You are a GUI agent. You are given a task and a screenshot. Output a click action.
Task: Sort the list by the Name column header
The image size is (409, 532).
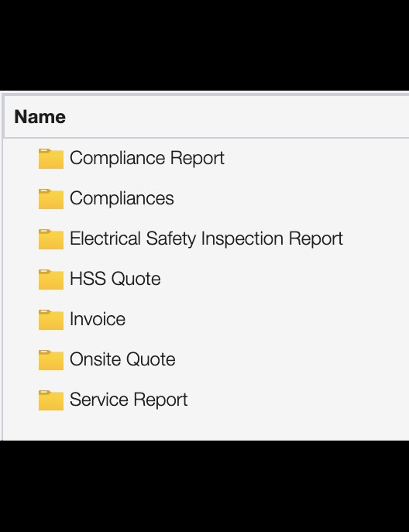[40, 117]
